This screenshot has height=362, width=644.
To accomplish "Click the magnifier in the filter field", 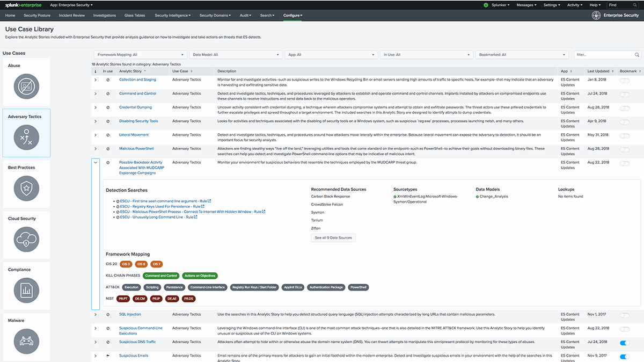I will pos(636,54).
